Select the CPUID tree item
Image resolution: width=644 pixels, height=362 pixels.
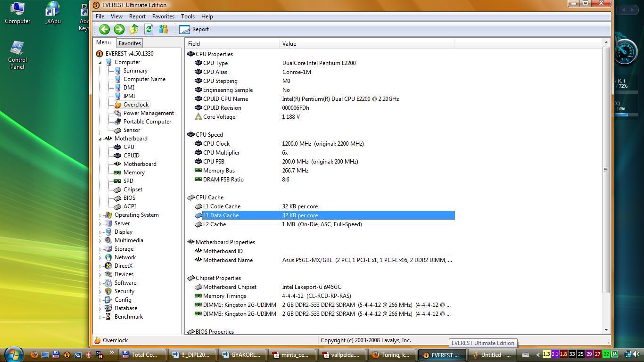click(131, 156)
